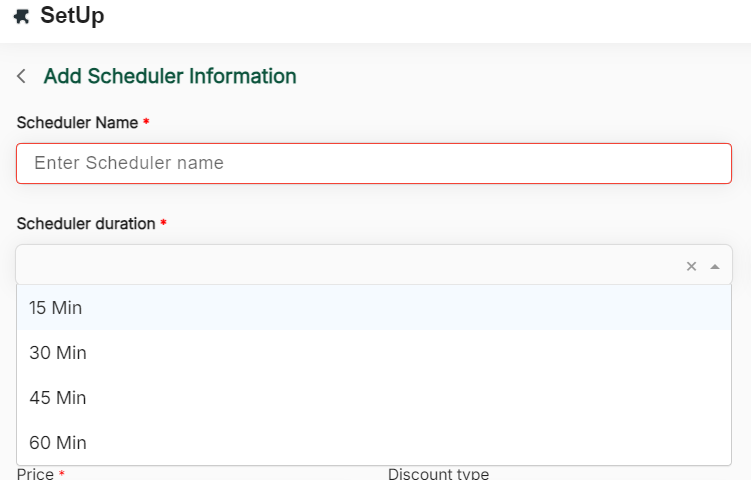Go back using the left chevron arrow
The image size is (751, 480).
coord(22,76)
